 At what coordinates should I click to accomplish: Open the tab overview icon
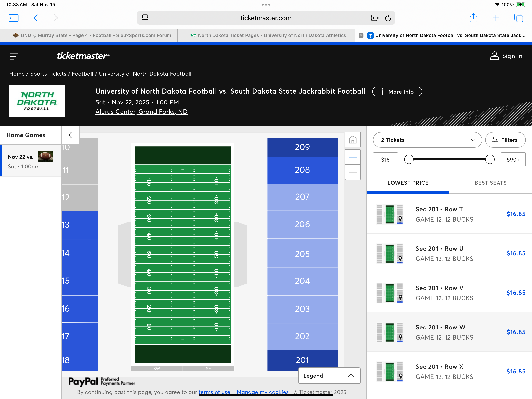(x=519, y=18)
